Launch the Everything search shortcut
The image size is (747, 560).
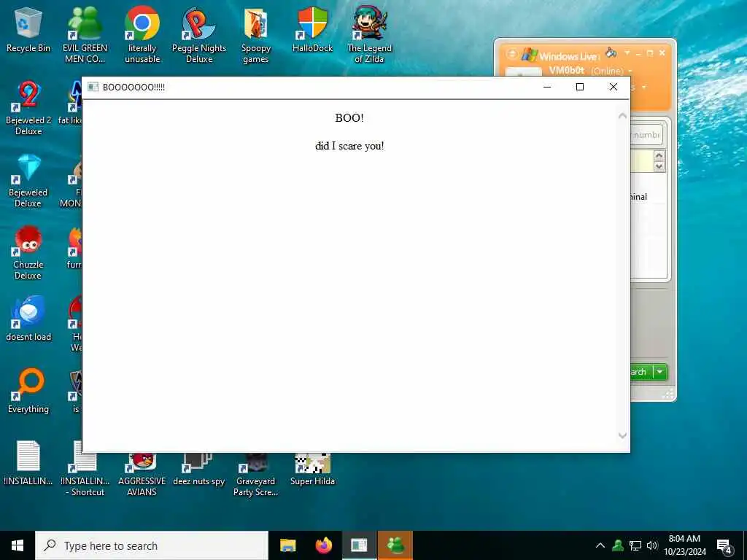(28, 391)
